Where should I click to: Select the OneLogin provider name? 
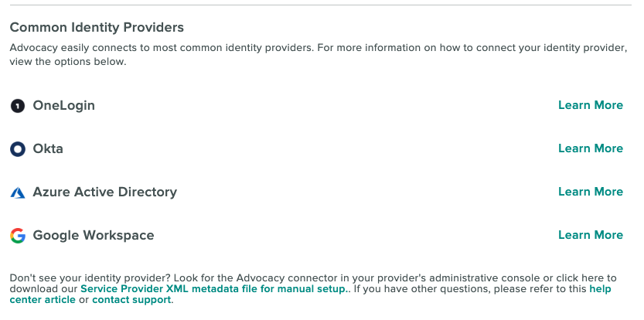coord(63,106)
